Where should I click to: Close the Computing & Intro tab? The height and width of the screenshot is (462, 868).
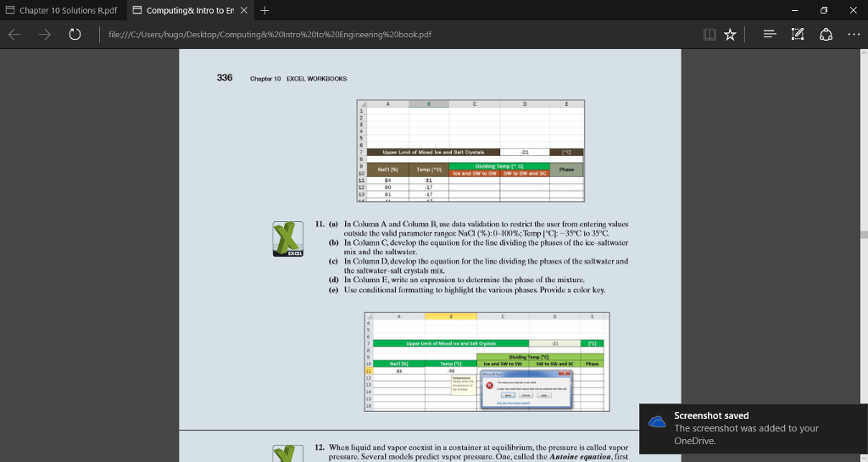click(x=243, y=10)
